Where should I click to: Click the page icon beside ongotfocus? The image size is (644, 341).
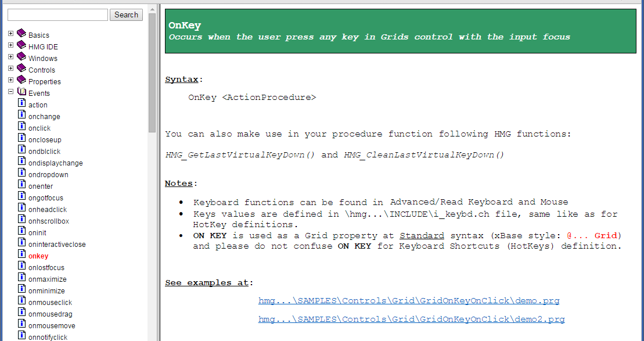21,196
